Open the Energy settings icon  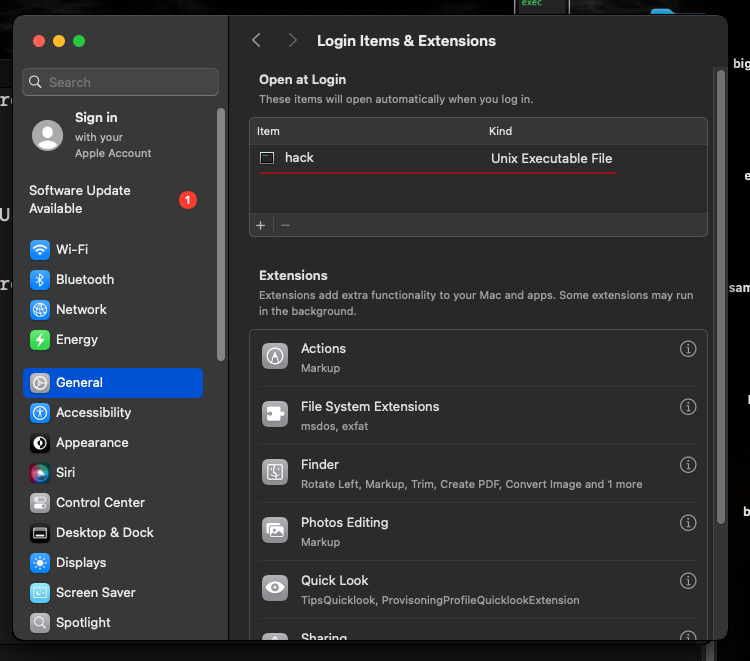pyautogui.click(x=40, y=340)
